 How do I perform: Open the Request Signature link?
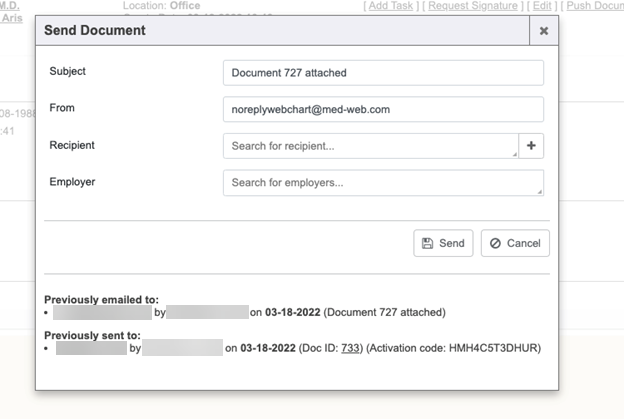pyautogui.click(x=473, y=6)
